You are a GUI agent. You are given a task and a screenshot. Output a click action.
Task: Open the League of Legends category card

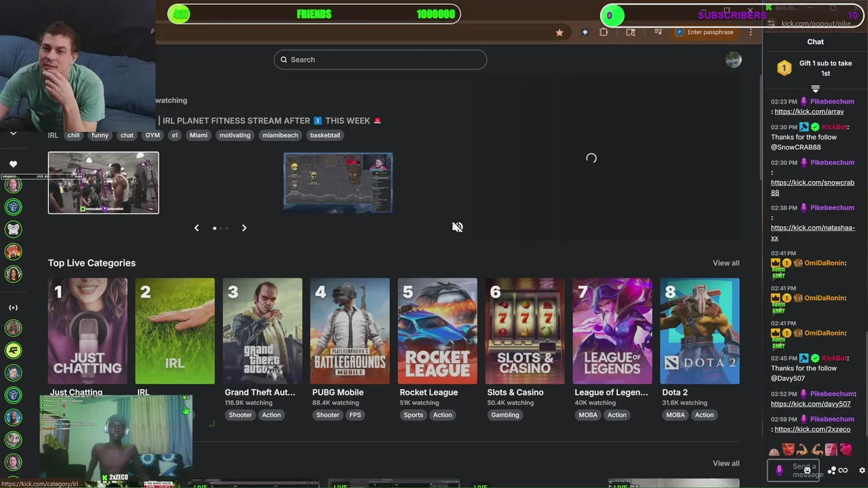pyautogui.click(x=612, y=331)
